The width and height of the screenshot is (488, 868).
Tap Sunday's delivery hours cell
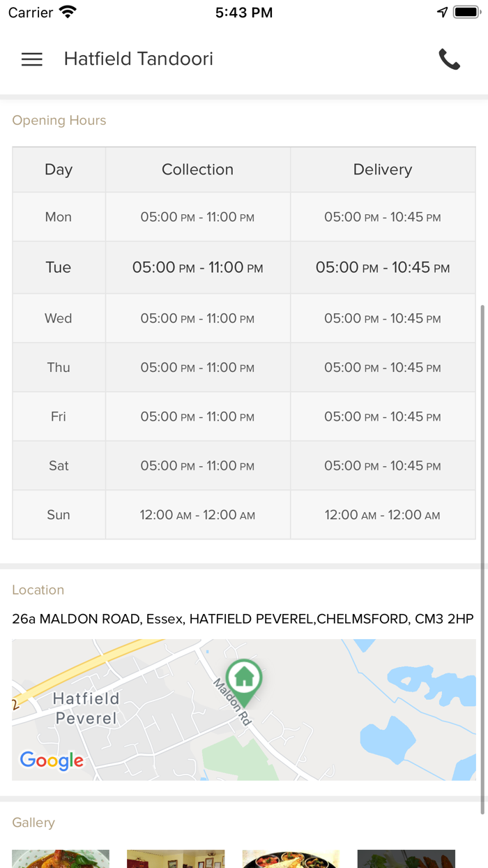click(x=382, y=515)
